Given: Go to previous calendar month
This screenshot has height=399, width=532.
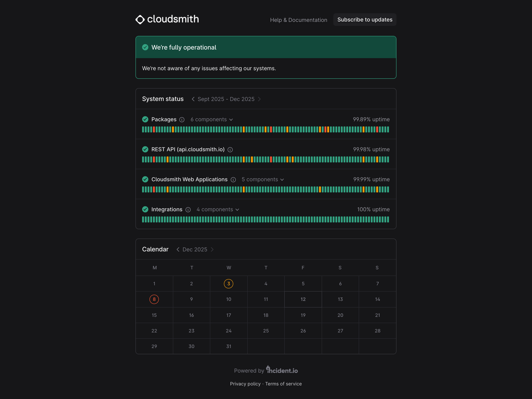Looking at the screenshot, I should (178, 249).
